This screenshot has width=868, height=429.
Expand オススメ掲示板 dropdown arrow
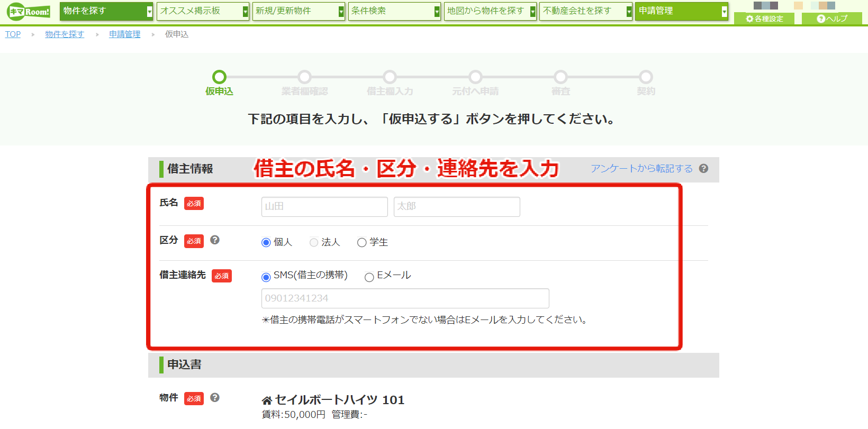tap(246, 12)
